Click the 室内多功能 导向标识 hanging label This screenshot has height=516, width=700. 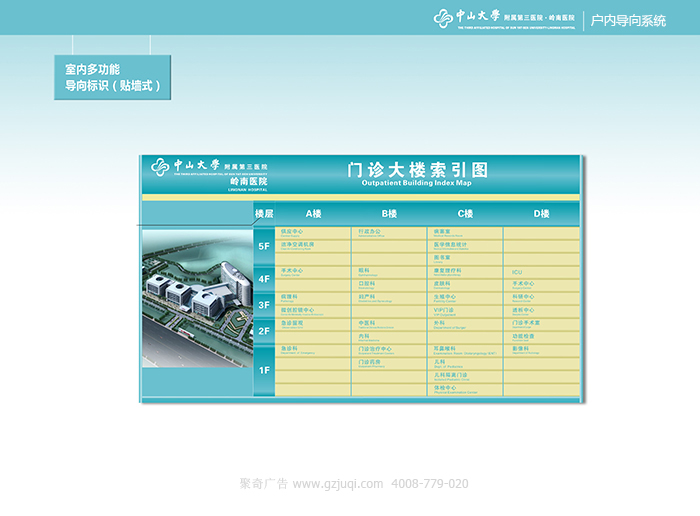coord(112,78)
